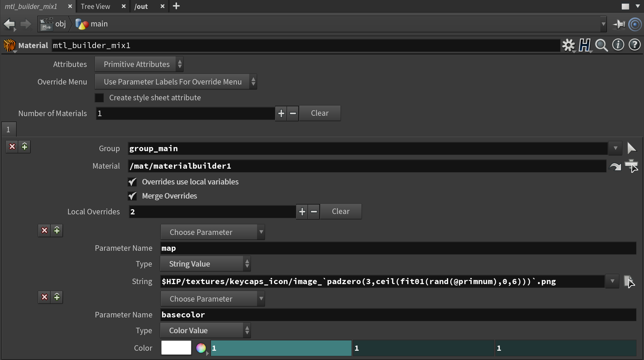
Task: Open the file chooser for String path
Action: point(629,281)
